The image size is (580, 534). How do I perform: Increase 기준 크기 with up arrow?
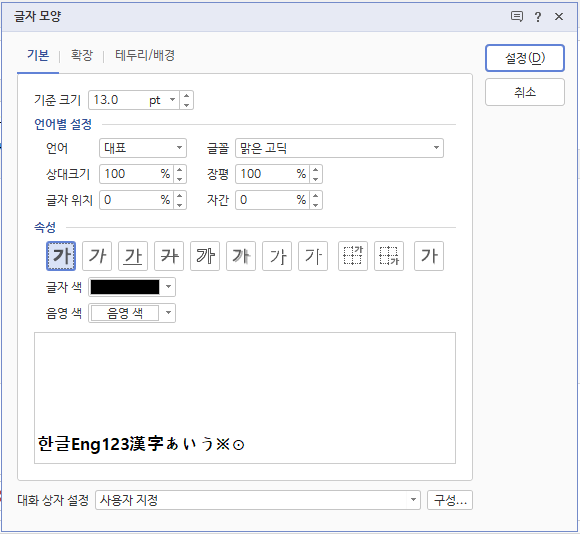point(186,95)
